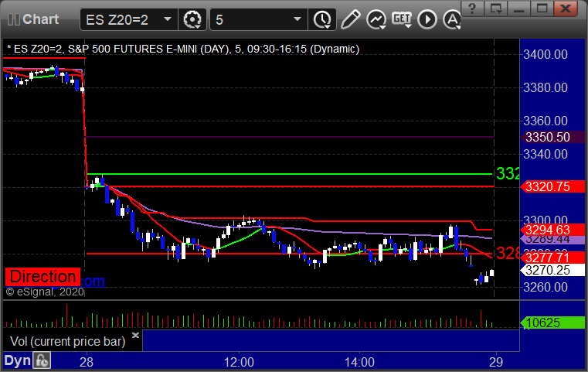Open the symbol dropdown arrow next to ES Z20=2
The image size is (588, 372).
pyautogui.click(x=168, y=19)
